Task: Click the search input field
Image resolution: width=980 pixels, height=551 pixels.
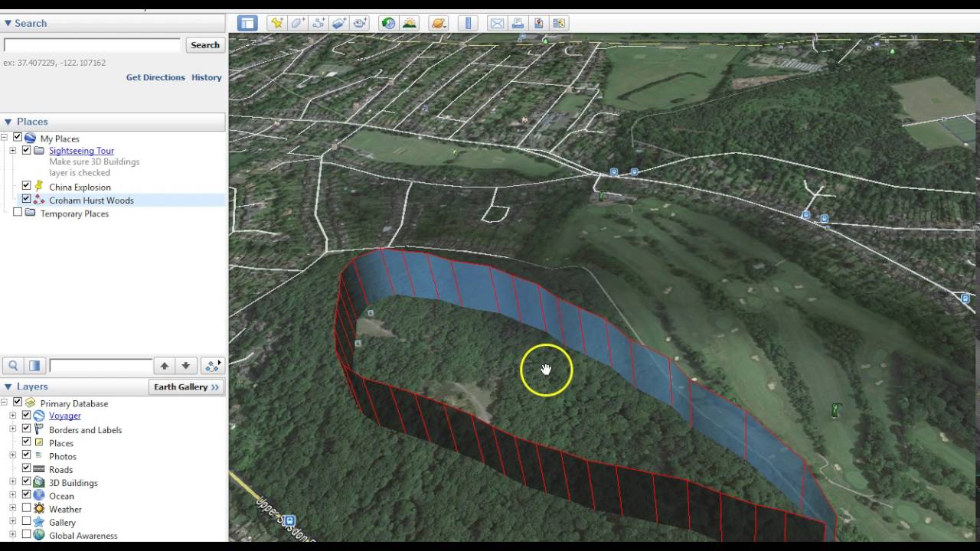Action: pos(92,45)
